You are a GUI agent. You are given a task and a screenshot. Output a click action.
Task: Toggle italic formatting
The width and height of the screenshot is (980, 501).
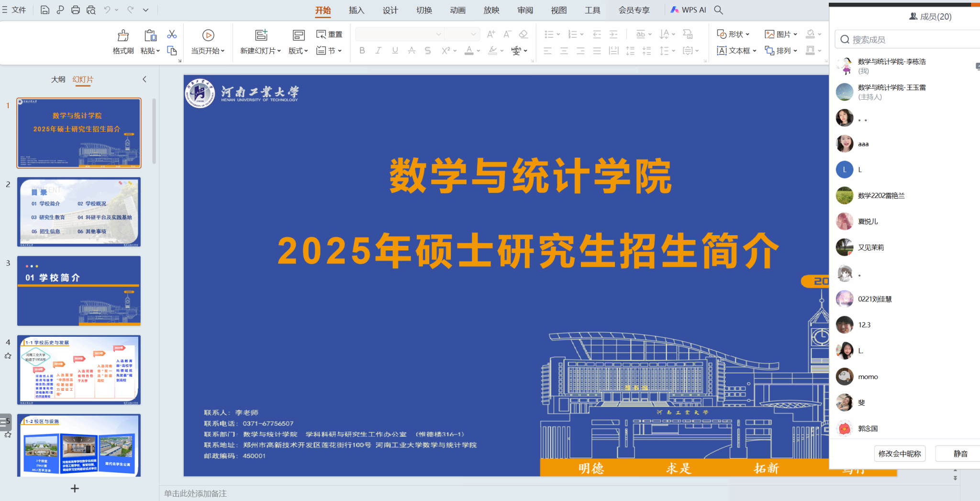click(378, 50)
